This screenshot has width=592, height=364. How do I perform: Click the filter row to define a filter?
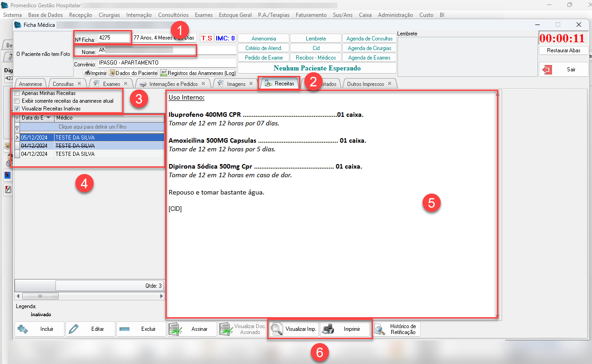click(92, 127)
